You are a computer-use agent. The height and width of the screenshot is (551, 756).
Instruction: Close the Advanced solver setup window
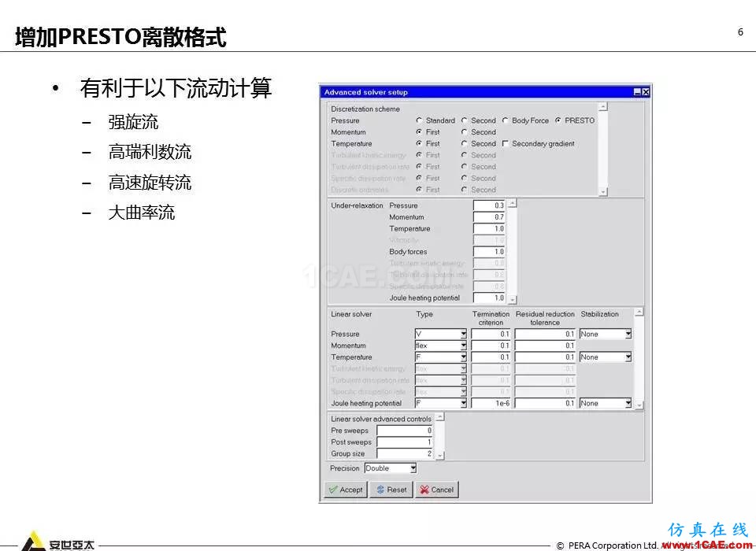(646, 92)
